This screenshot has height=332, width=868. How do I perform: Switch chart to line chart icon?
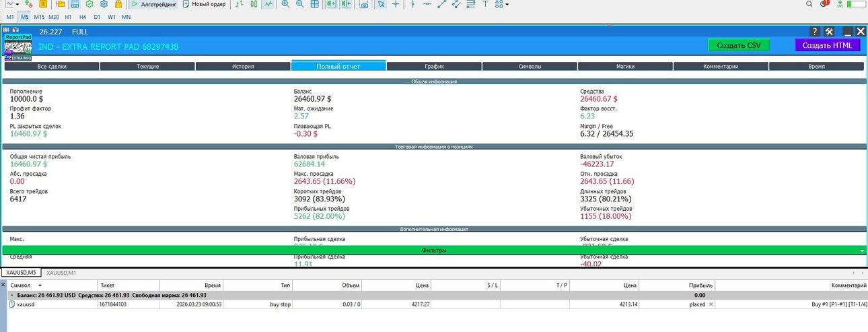pos(268,4)
